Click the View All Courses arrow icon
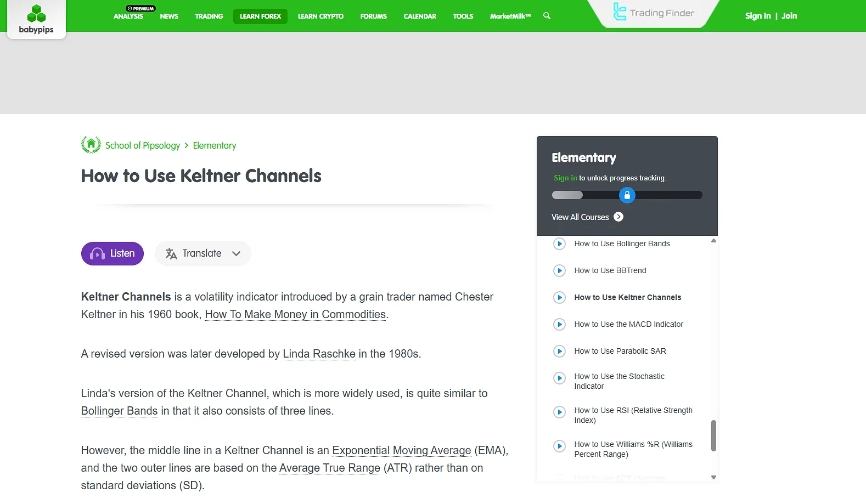Viewport: 866px width, 504px height. (x=618, y=217)
